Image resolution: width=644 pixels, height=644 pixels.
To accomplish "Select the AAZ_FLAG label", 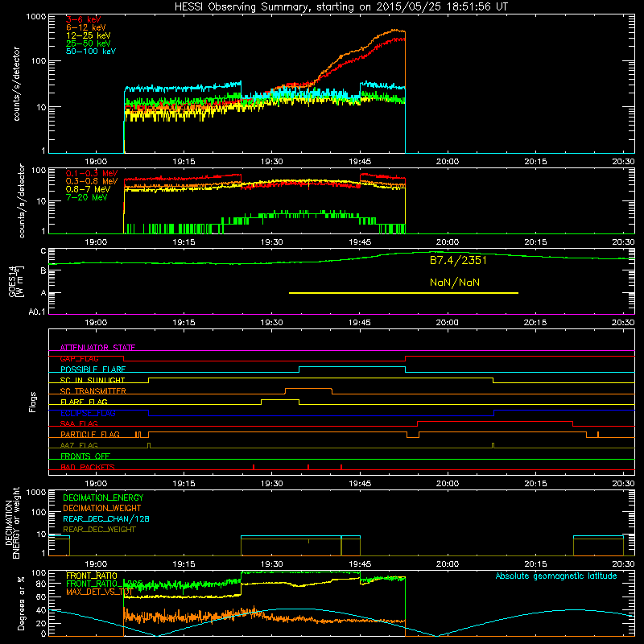I will tap(79, 445).
